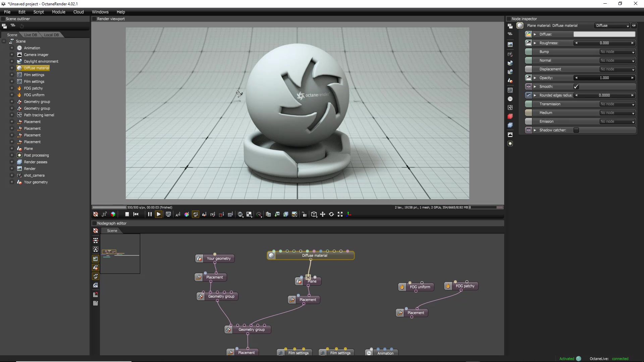Open camera settings in Node inspector sidebar
The width and height of the screenshot is (644, 362).
point(510,54)
